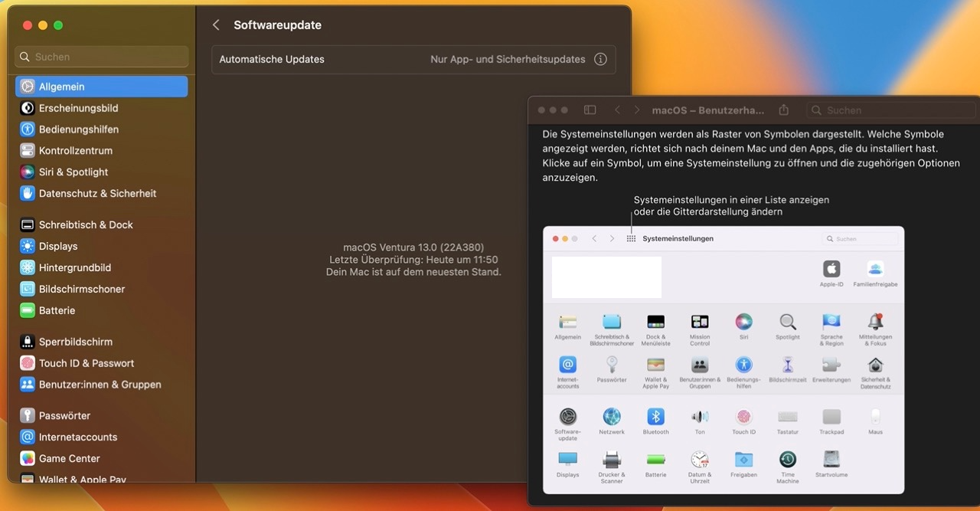Click the share button in the help window
Viewport: 980px width, 511px height.
[x=784, y=110]
